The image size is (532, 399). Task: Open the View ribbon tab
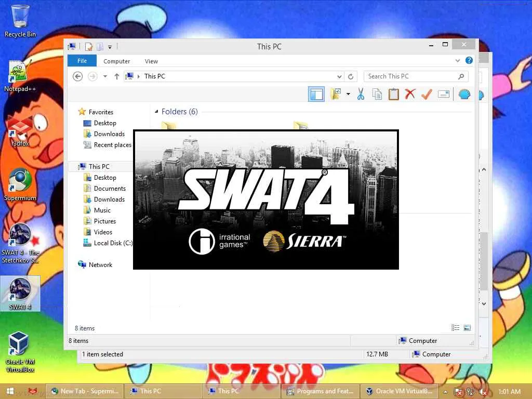(151, 61)
